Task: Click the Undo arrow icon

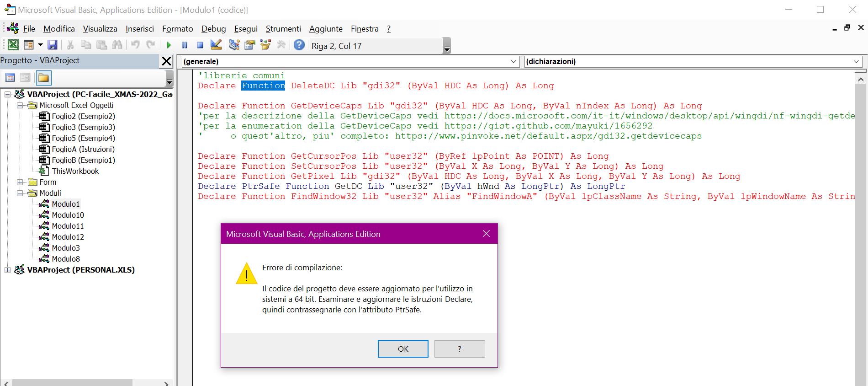Action: [135, 45]
